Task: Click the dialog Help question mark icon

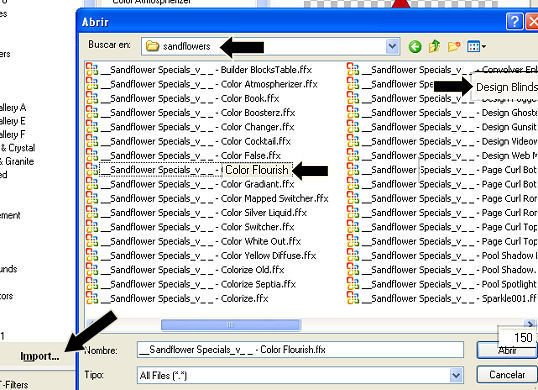Action: (x=514, y=22)
